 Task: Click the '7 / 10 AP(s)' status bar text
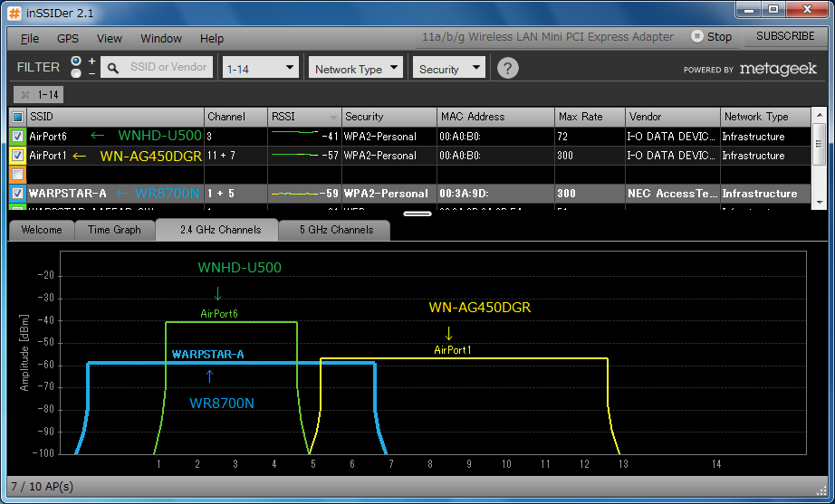click(x=42, y=487)
